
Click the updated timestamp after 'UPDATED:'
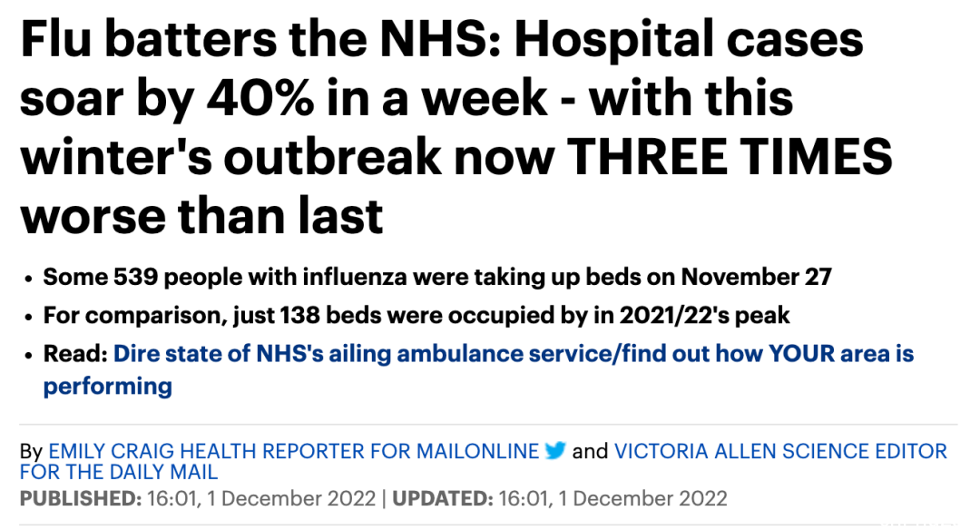[x=612, y=499]
